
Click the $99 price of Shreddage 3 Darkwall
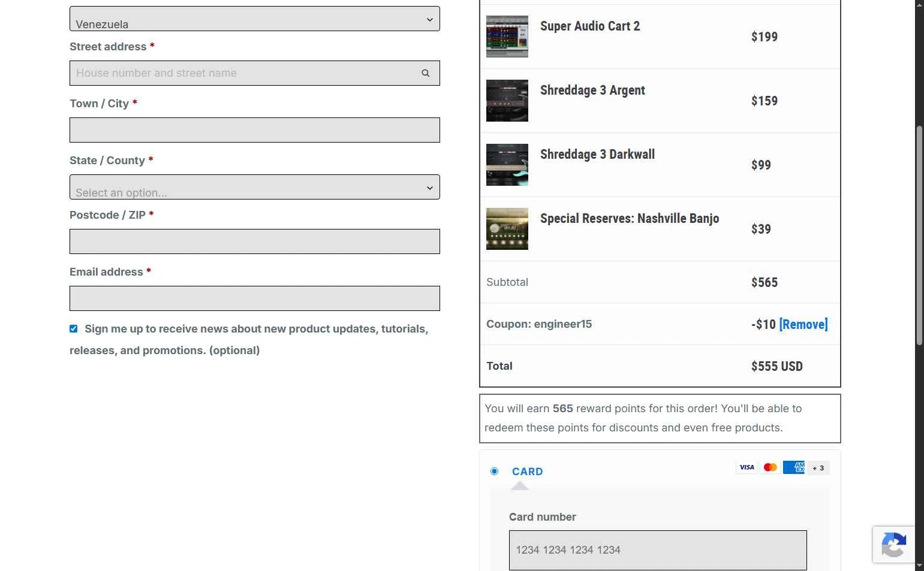click(x=761, y=165)
